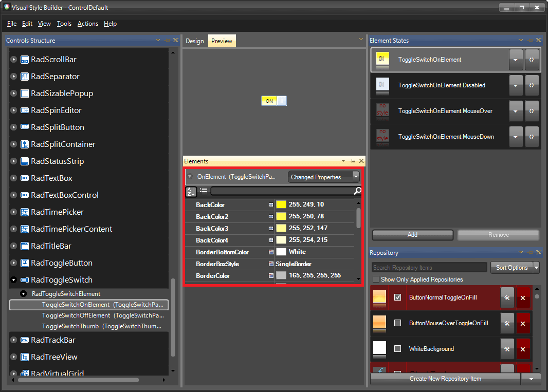Click Create New Repository Item
Screen dimensions: 548x392
(x=445, y=379)
